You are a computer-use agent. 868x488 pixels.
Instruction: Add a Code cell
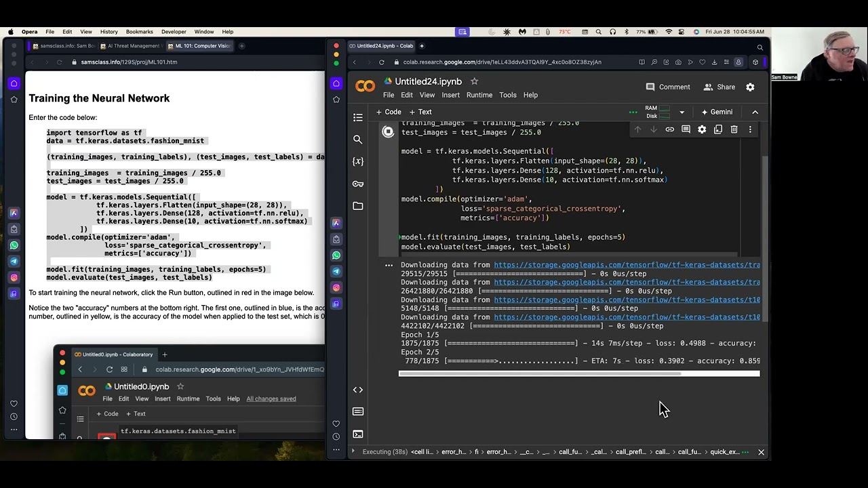pos(389,112)
